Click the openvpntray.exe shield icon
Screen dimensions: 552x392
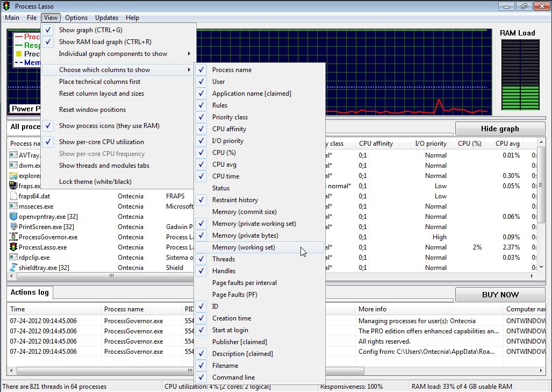pyautogui.click(x=13, y=216)
